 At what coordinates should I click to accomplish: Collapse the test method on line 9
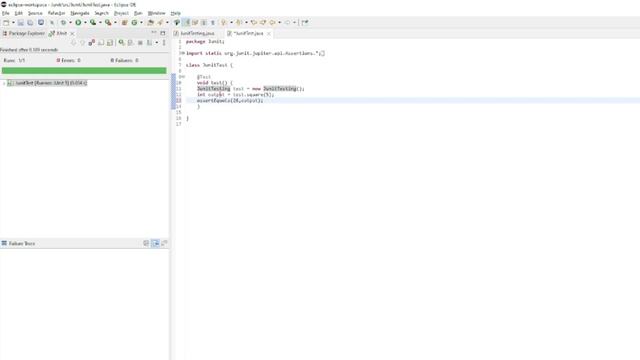click(x=183, y=77)
